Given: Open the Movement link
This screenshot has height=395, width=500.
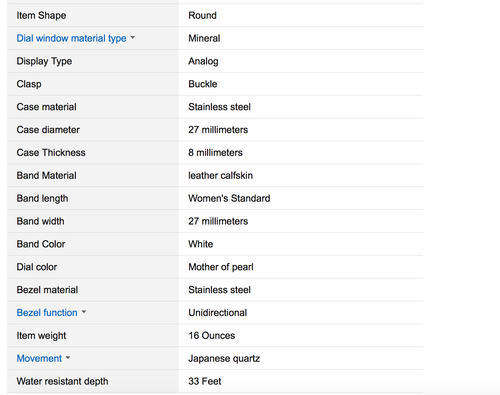Looking at the screenshot, I should point(39,358).
